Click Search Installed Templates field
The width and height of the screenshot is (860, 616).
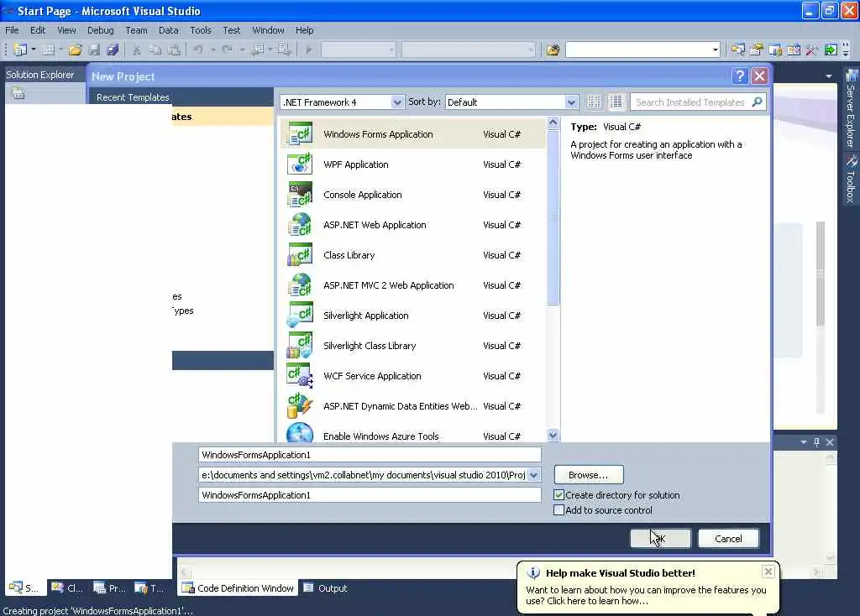pyautogui.click(x=690, y=102)
